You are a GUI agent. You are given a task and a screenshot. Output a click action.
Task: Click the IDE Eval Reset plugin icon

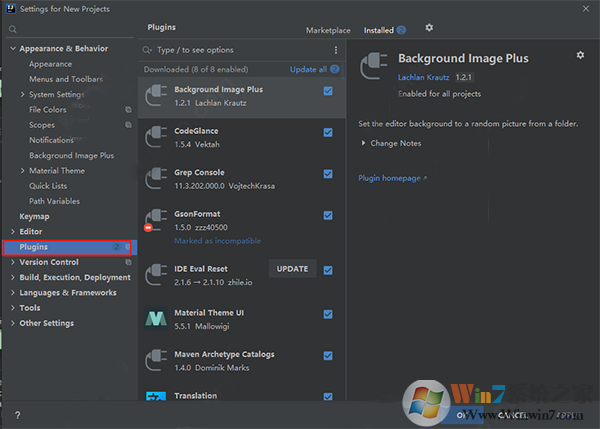[x=156, y=275]
